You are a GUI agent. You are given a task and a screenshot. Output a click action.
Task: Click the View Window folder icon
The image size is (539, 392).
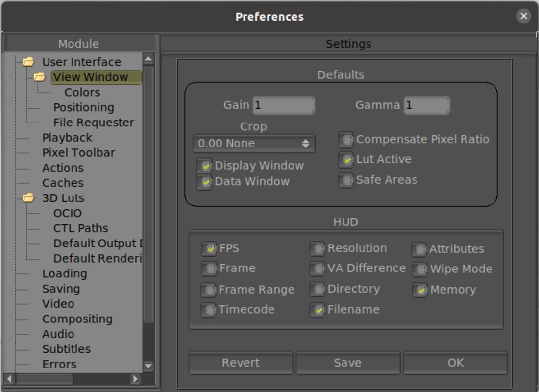[x=40, y=77]
